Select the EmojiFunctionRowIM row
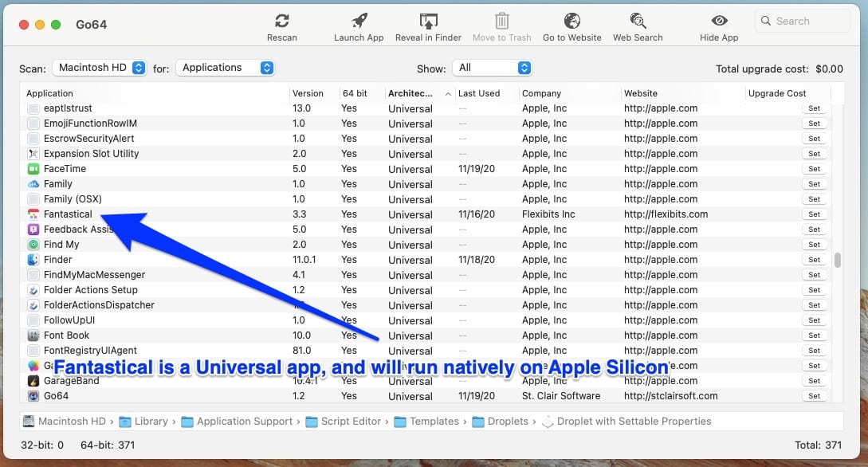This screenshot has width=868, height=467. (x=426, y=124)
